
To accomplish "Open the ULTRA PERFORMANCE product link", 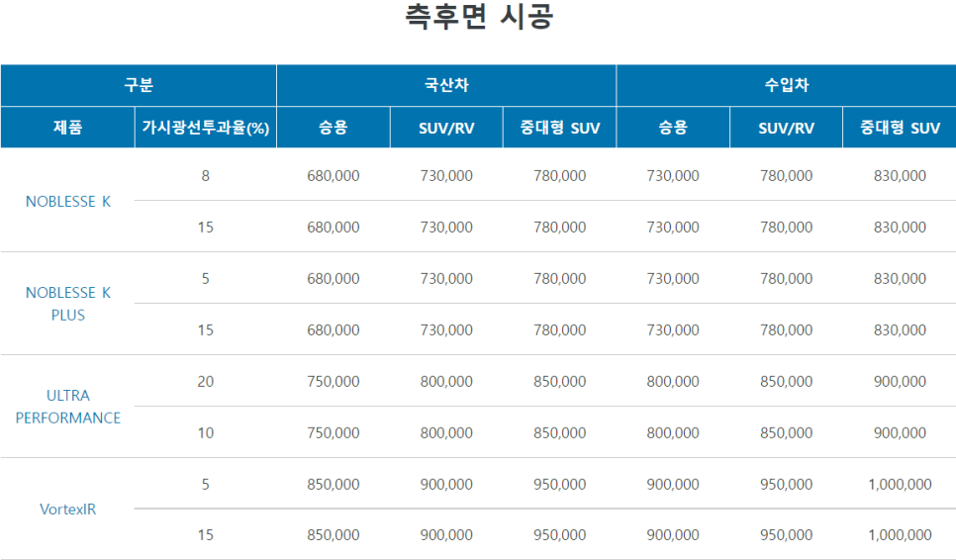I will (68, 407).
